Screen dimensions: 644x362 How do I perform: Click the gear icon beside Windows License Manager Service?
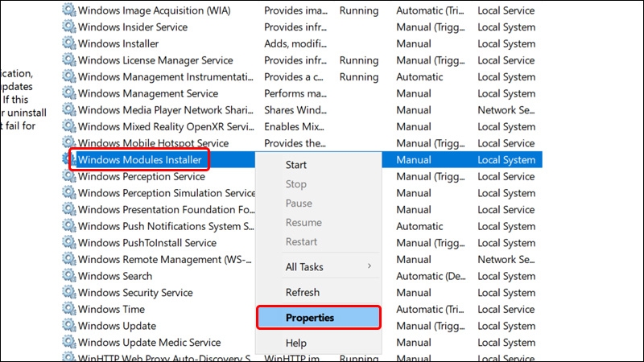[x=69, y=60]
